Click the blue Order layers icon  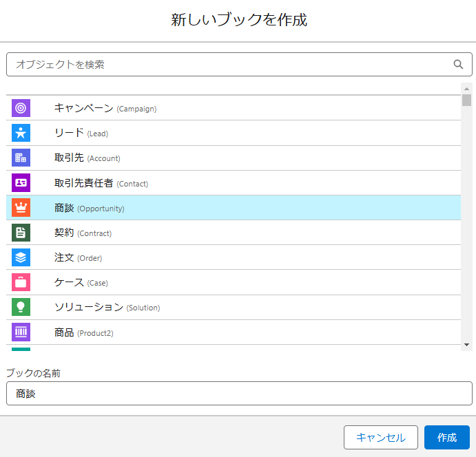pyautogui.click(x=21, y=257)
